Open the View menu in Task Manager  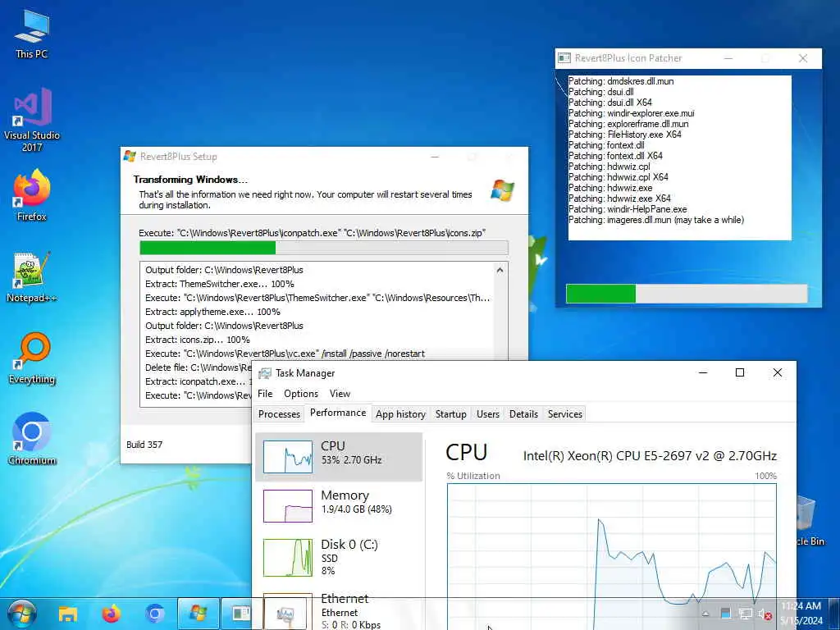(340, 394)
